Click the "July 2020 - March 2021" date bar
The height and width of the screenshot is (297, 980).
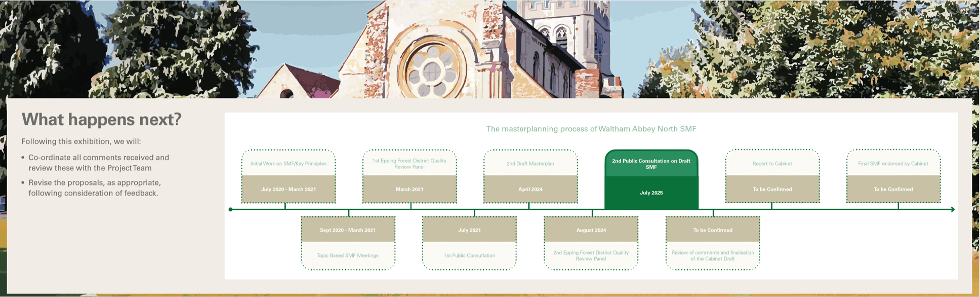(x=289, y=189)
